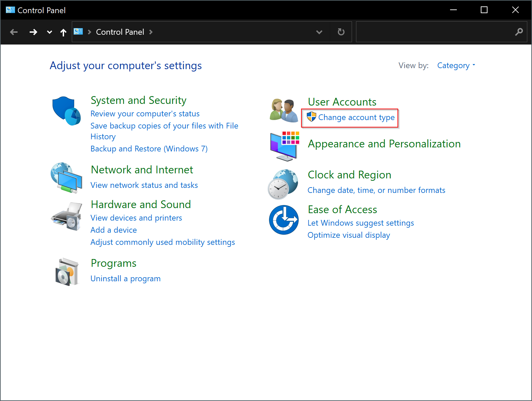Click the Refresh button in address bar
Viewport: 532px width, 401px height.
[341, 32]
